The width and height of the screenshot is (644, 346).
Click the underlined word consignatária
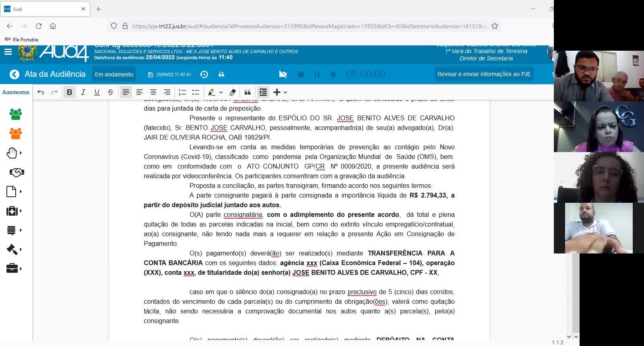pyautogui.click(x=243, y=214)
